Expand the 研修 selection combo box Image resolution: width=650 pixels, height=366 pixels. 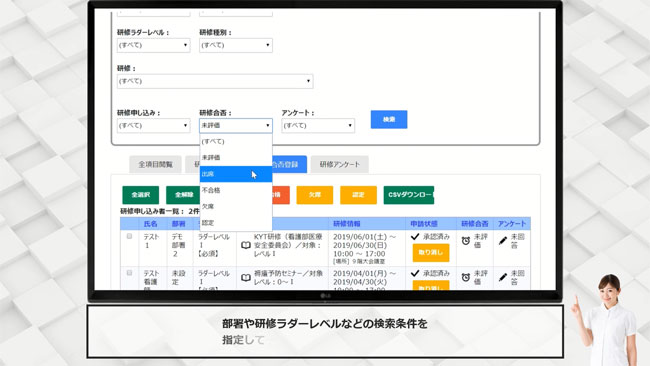click(215, 81)
